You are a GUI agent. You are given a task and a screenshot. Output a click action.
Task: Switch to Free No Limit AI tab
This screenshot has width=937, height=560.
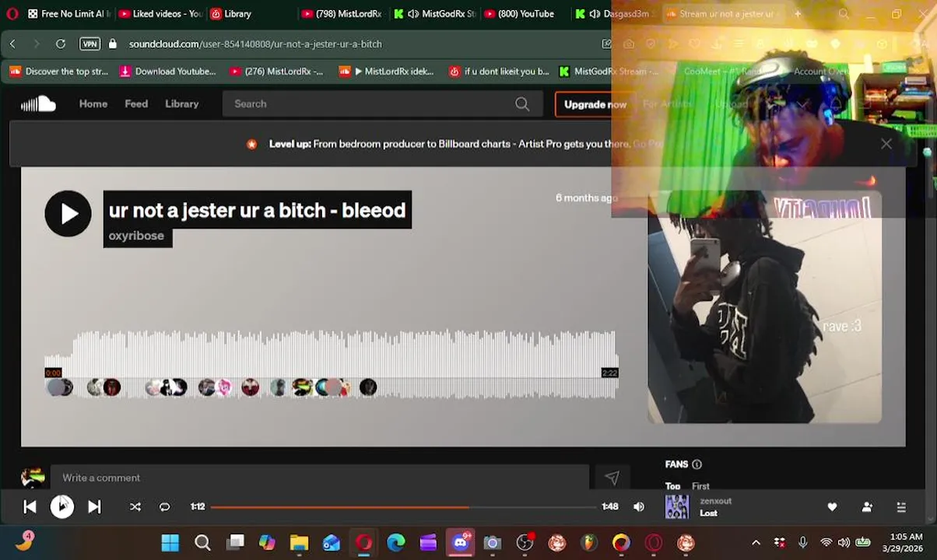[x=69, y=13]
